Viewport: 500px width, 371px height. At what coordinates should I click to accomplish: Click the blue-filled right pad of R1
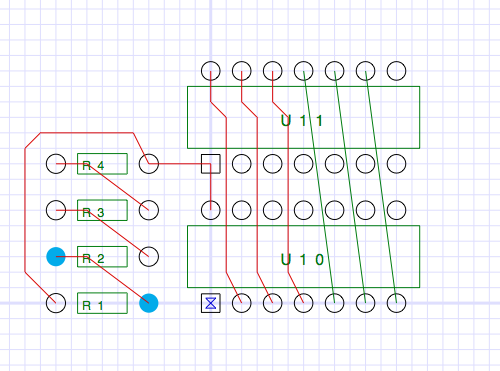(149, 303)
